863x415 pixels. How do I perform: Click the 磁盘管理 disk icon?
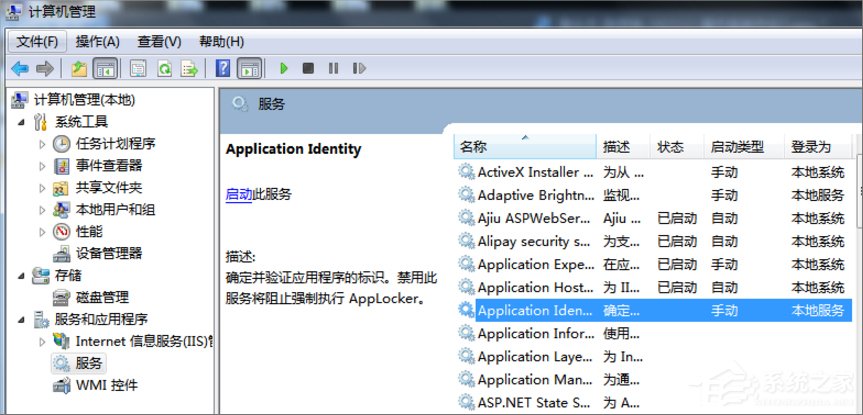(62, 298)
